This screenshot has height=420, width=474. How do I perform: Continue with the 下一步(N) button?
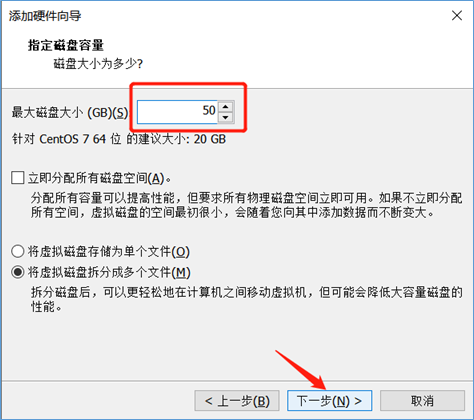pyautogui.click(x=329, y=401)
